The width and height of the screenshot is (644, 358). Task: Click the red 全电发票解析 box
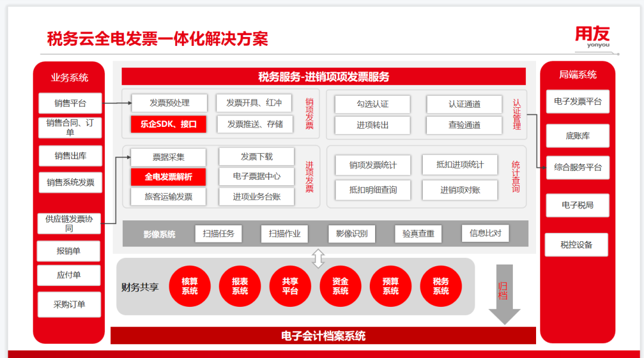[x=168, y=177]
